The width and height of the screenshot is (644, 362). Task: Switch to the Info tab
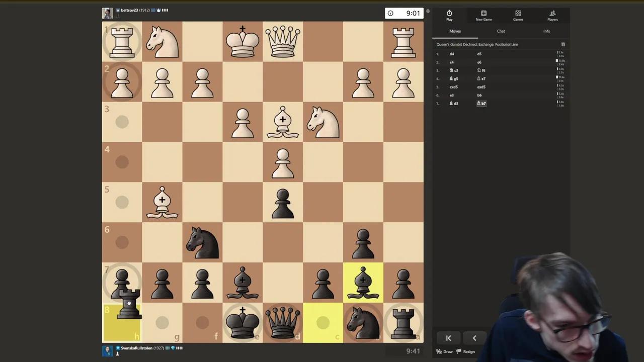[x=547, y=31]
